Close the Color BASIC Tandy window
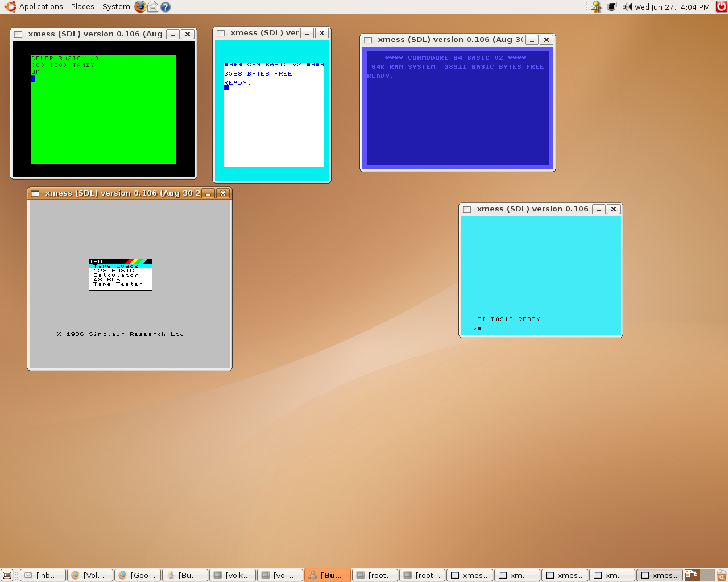The width and height of the screenshot is (728, 582). pyautogui.click(x=188, y=34)
